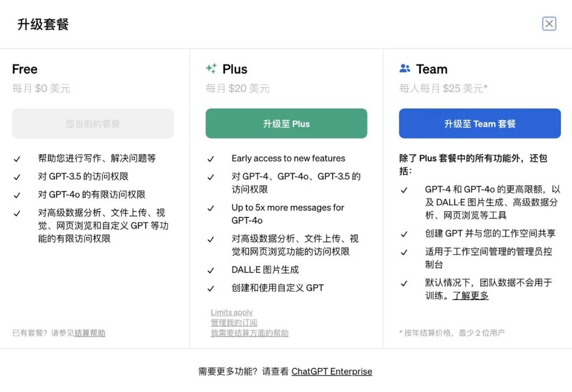Click the 升级至 Team 套餐 blue button

480,123
